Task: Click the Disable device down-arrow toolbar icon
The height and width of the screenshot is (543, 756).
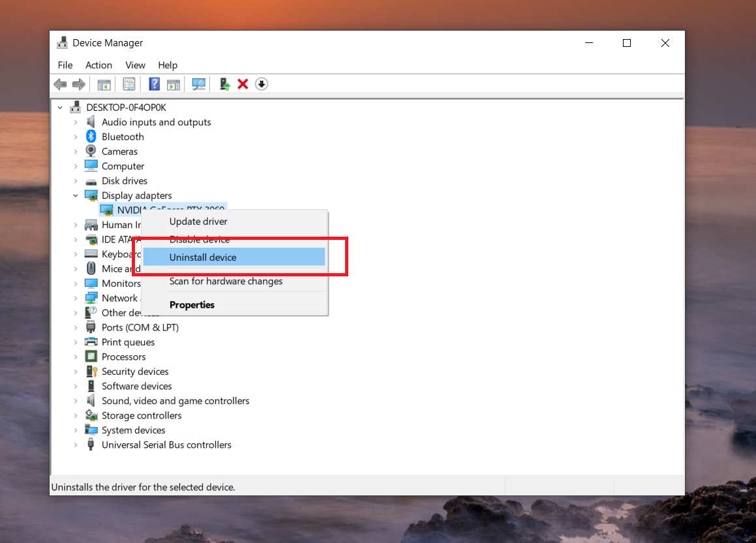Action: tap(262, 83)
